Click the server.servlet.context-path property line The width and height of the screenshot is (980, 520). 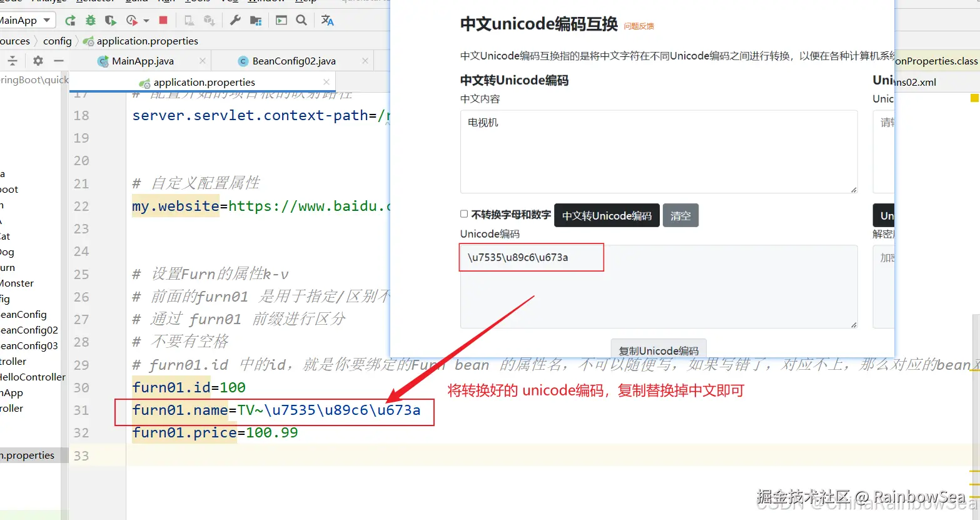click(x=261, y=115)
